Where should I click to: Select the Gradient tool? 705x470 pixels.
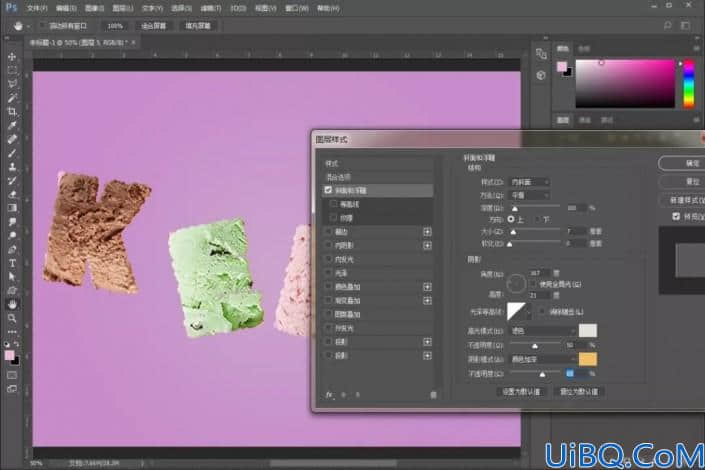pyautogui.click(x=12, y=208)
